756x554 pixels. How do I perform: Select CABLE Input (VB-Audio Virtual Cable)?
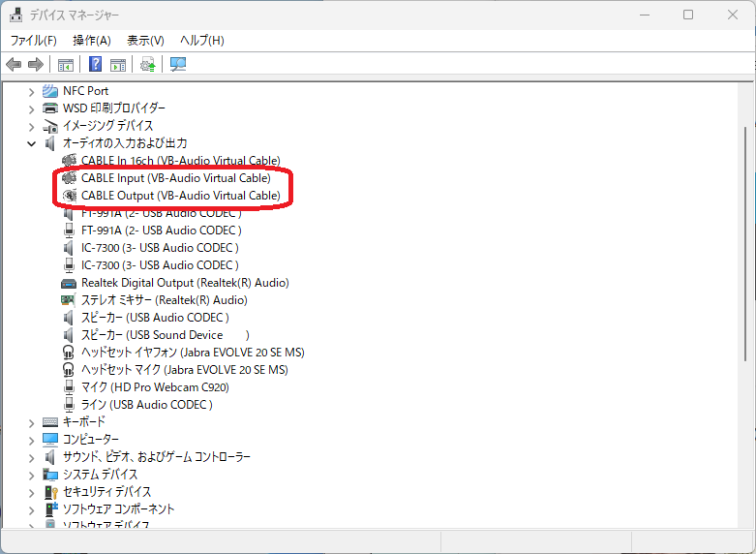[x=176, y=177]
